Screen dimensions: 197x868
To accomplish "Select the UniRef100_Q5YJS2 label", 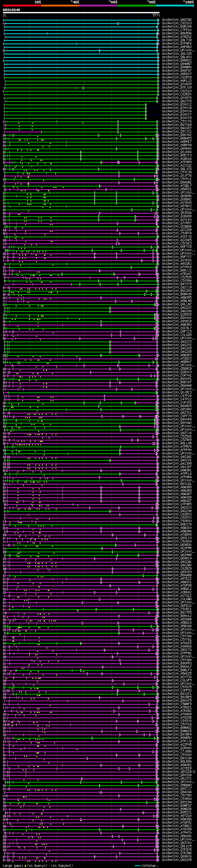I will point(177,131).
